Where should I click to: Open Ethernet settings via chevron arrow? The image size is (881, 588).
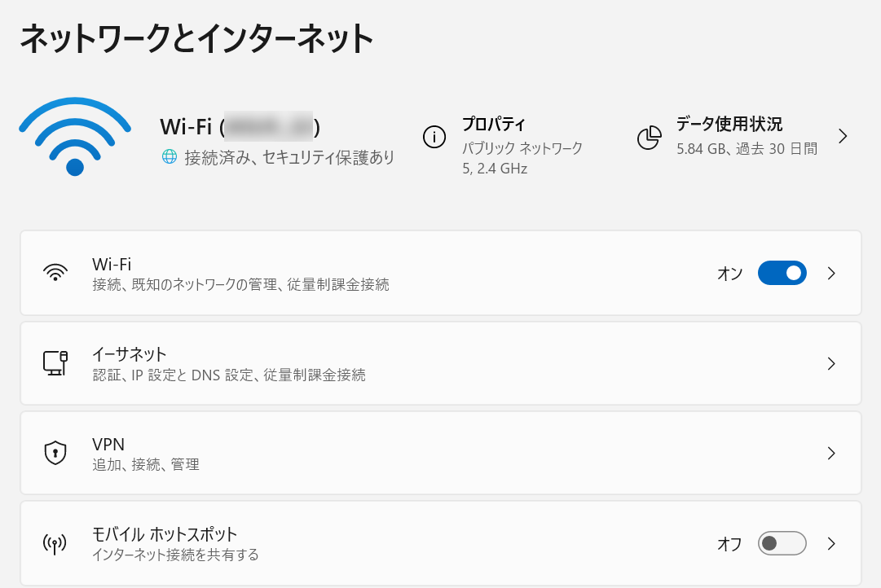pos(831,364)
